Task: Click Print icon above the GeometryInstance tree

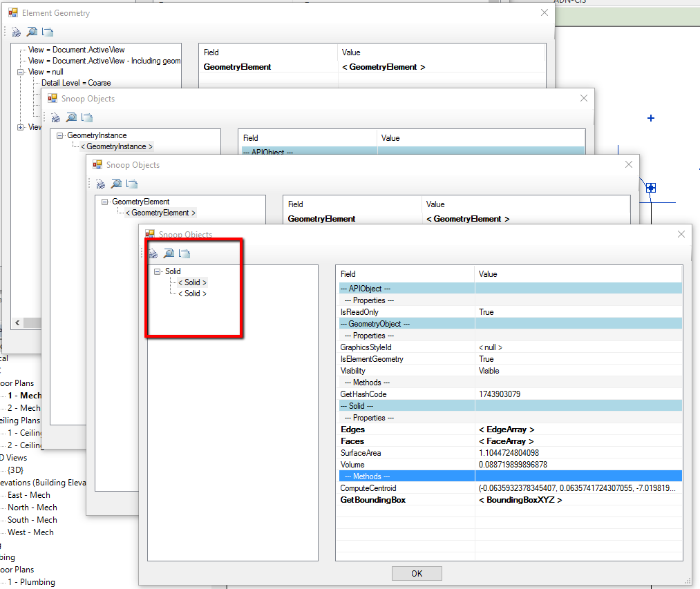Action: 55,117
